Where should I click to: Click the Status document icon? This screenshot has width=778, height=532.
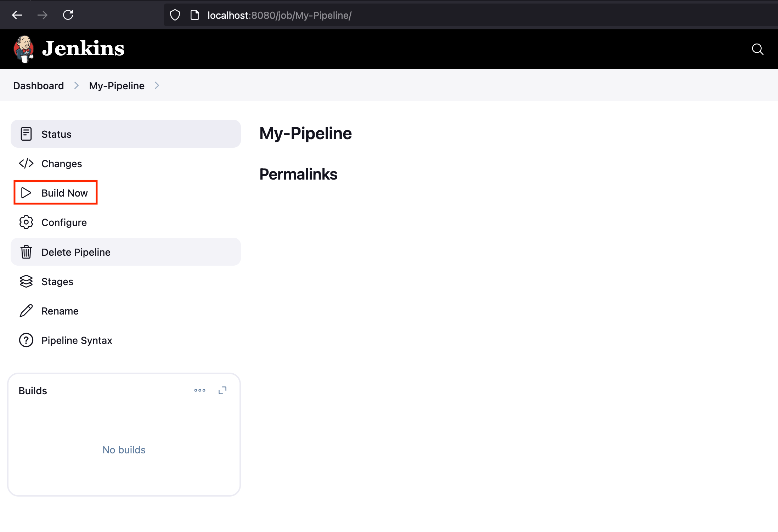pyautogui.click(x=26, y=134)
